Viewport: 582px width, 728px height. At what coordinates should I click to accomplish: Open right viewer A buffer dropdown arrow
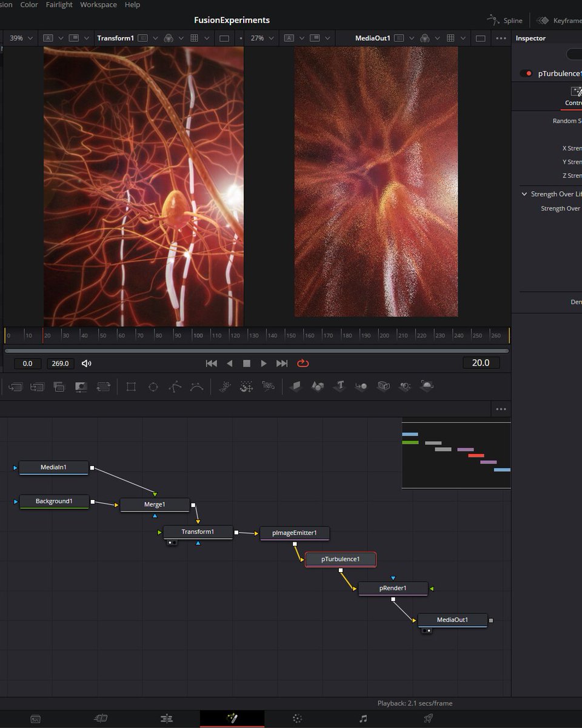click(x=301, y=38)
